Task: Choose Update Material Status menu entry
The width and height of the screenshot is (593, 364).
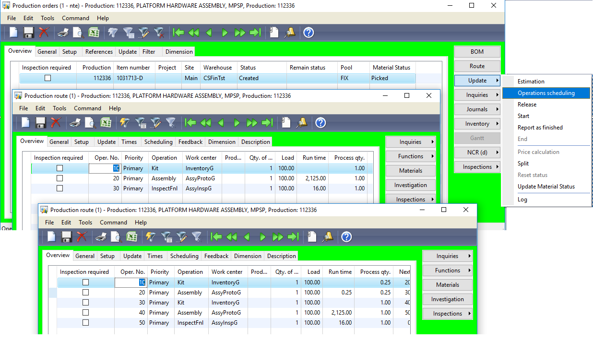Action: coord(546,187)
